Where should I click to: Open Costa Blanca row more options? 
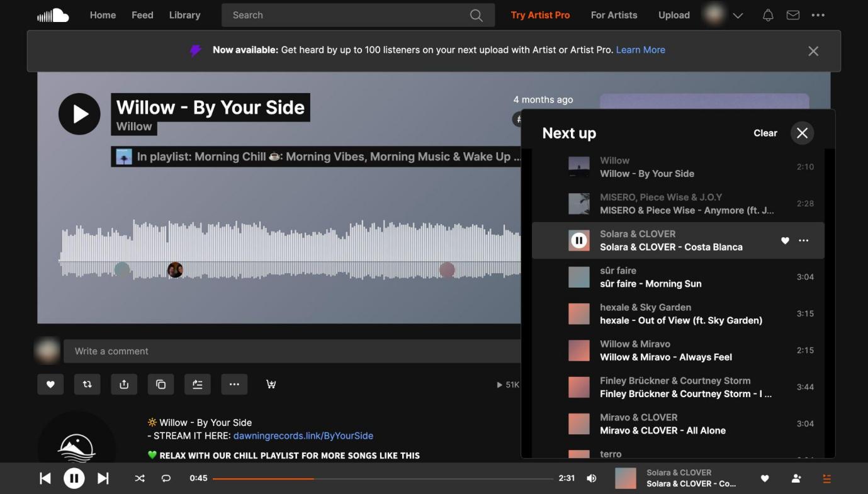click(x=804, y=240)
